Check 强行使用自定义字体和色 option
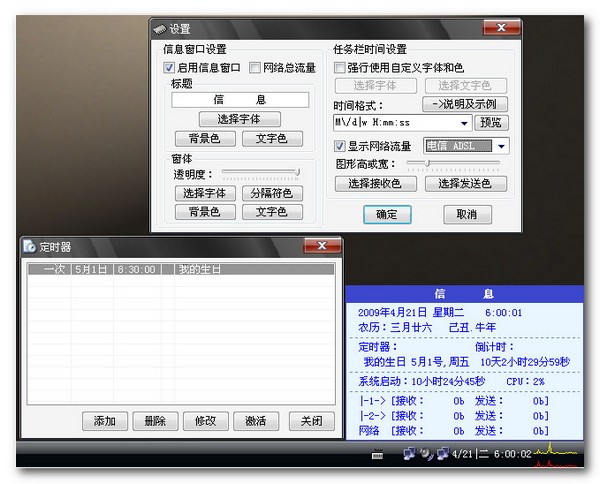600x484 pixels. pyautogui.click(x=340, y=68)
